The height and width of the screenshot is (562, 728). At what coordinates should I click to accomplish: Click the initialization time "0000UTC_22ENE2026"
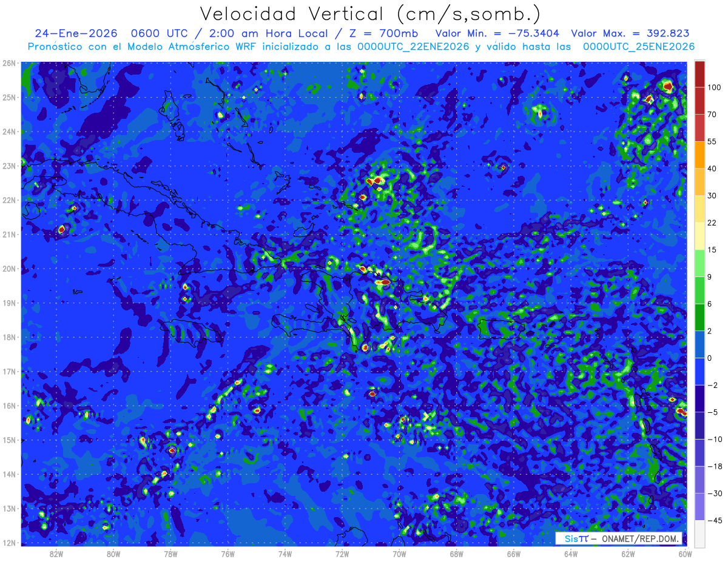pos(413,47)
